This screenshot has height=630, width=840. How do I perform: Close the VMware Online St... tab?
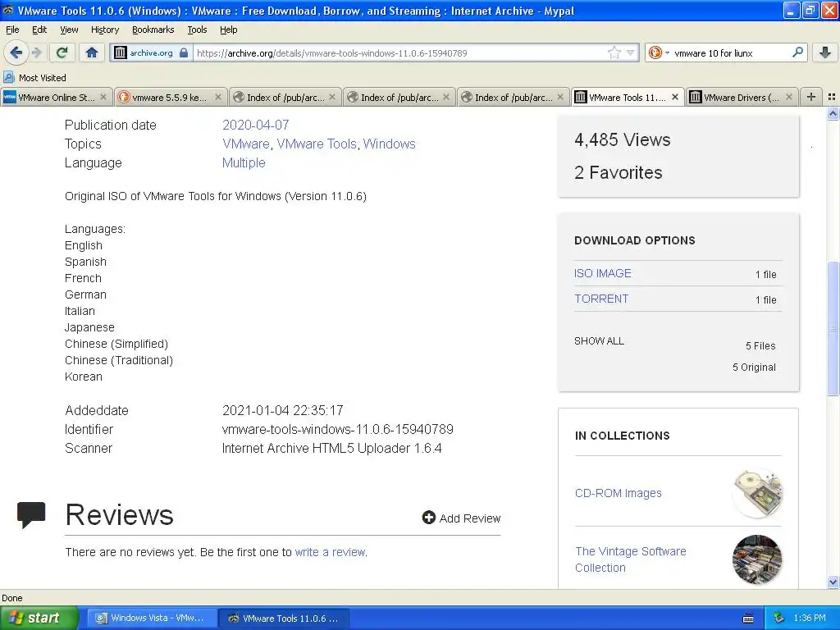coord(103,97)
